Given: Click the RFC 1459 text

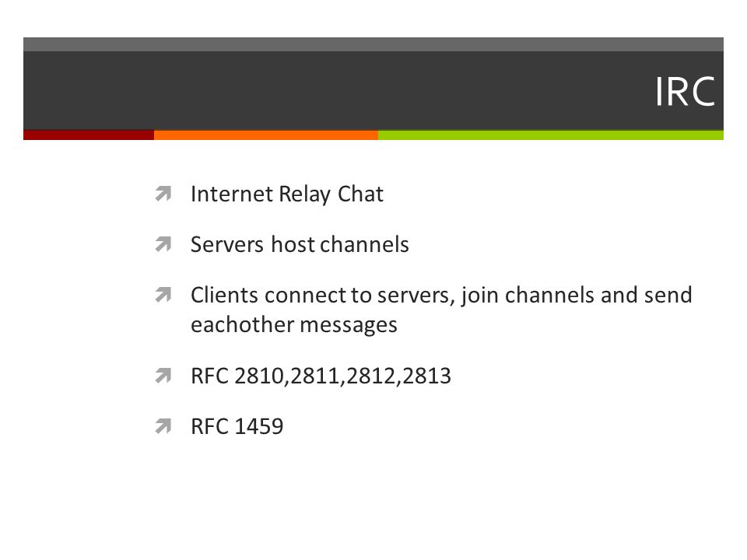Looking at the screenshot, I should tap(237, 427).
